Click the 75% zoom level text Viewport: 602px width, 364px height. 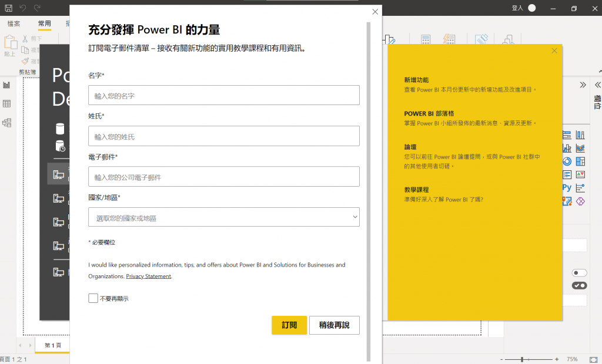click(x=572, y=359)
